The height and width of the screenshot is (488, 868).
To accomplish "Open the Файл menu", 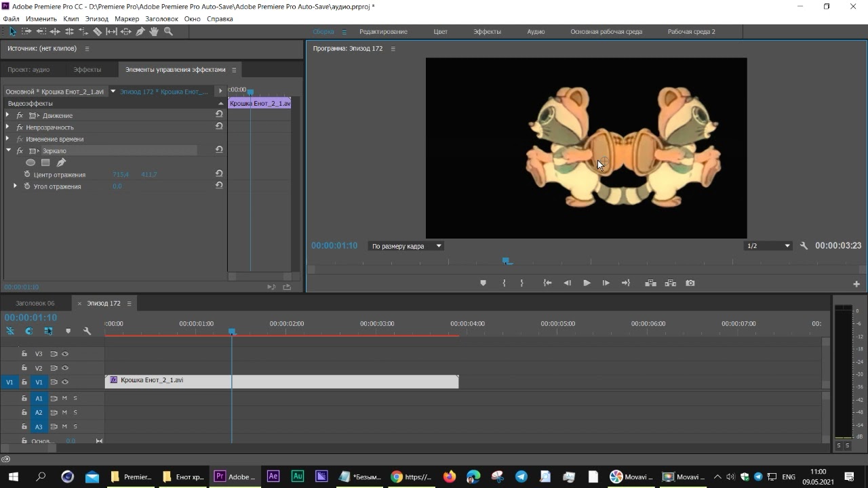I will pyautogui.click(x=11, y=19).
